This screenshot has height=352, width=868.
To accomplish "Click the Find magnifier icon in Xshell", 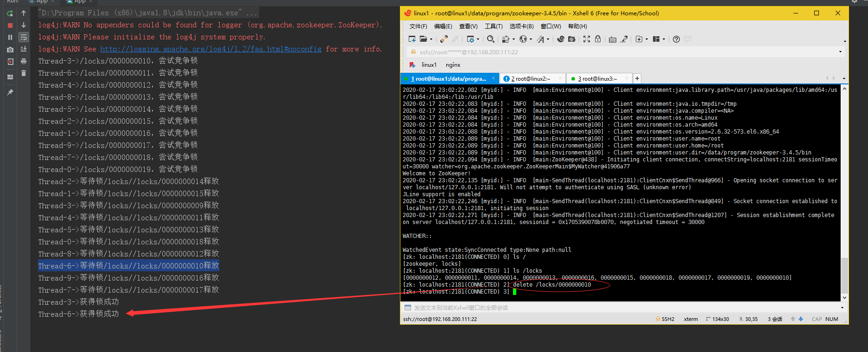I will tap(491, 39).
